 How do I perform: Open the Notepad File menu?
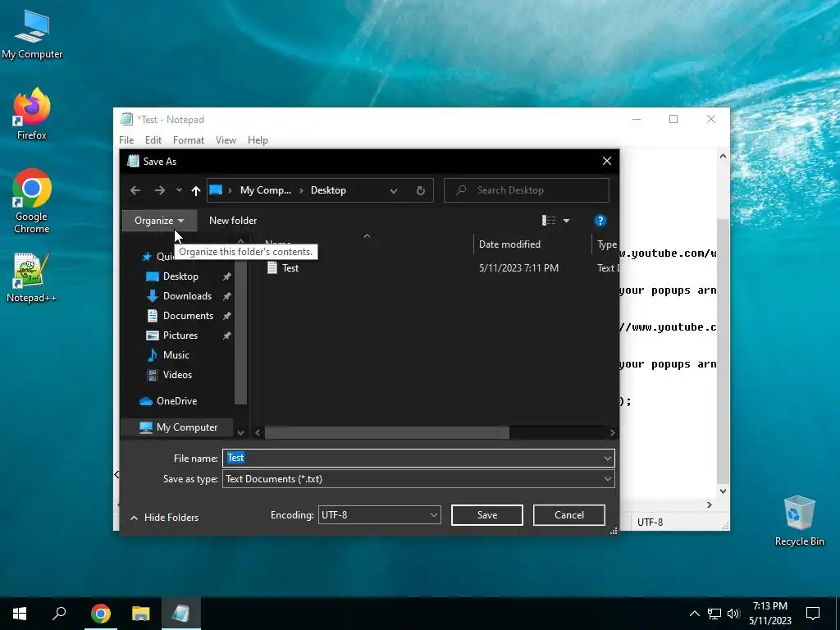click(x=126, y=140)
